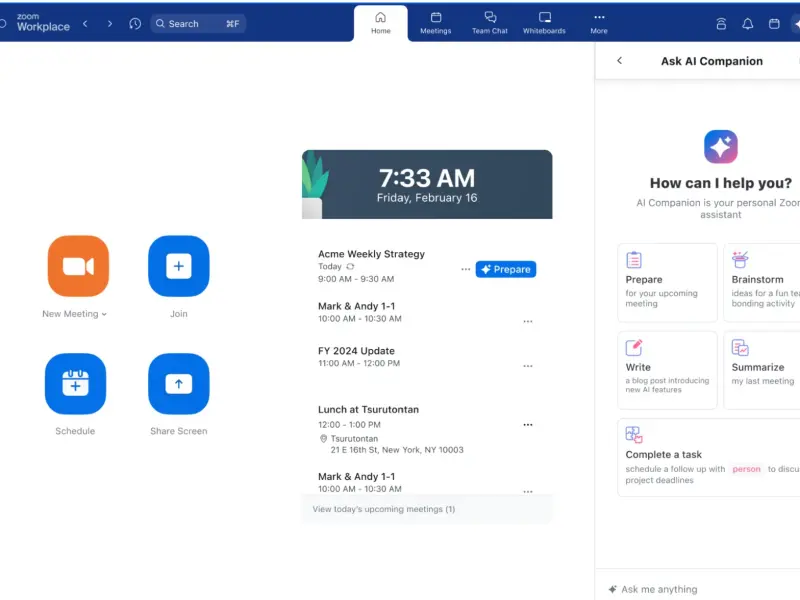Open more options for Acme Weekly Strategy
Screen dimensions: 800x600
click(465, 269)
